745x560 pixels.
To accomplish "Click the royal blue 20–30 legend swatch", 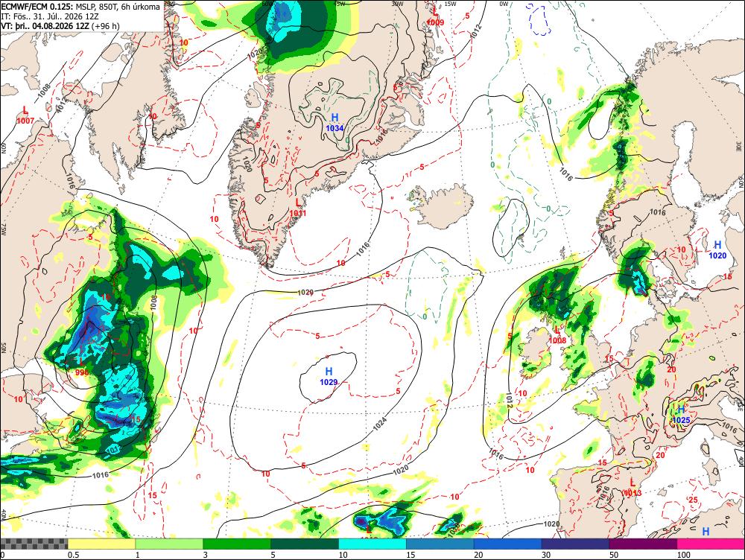I will (508, 544).
